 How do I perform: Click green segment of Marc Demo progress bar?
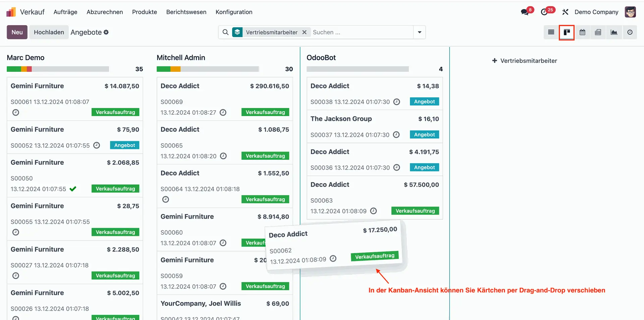14,69
